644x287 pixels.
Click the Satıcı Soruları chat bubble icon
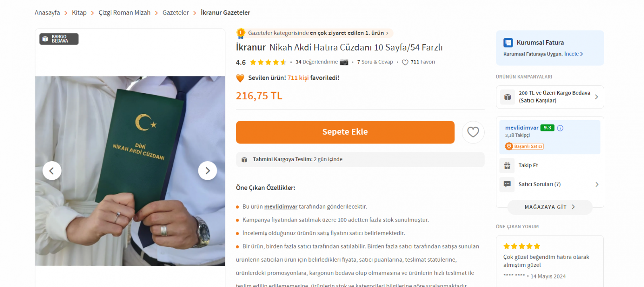[507, 184]
